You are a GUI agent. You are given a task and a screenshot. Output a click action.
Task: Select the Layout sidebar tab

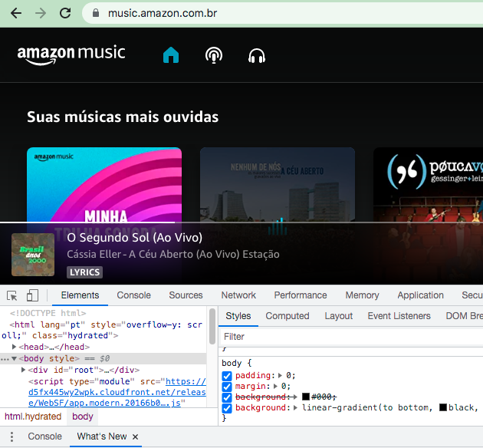coord(339,316)
